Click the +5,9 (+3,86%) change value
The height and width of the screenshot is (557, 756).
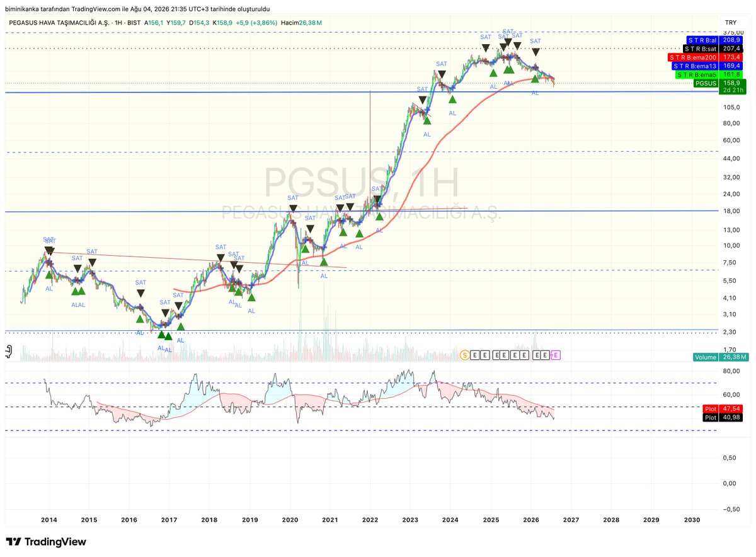coord(257,22)
